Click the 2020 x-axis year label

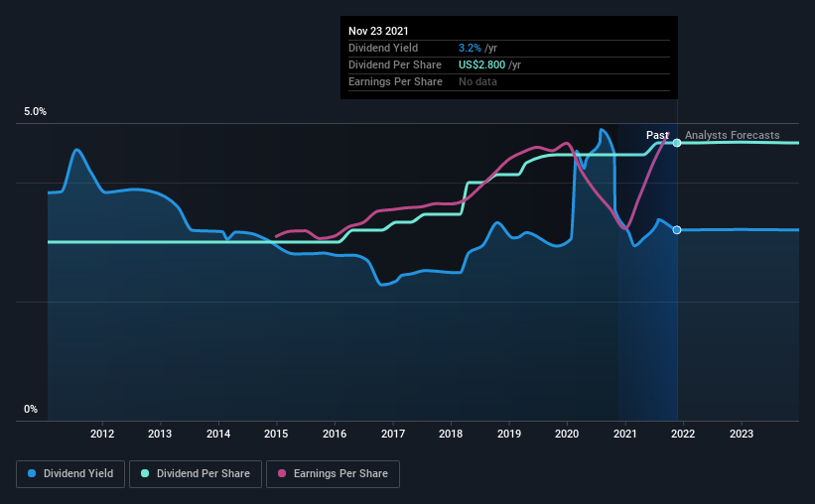coord(567,434)
